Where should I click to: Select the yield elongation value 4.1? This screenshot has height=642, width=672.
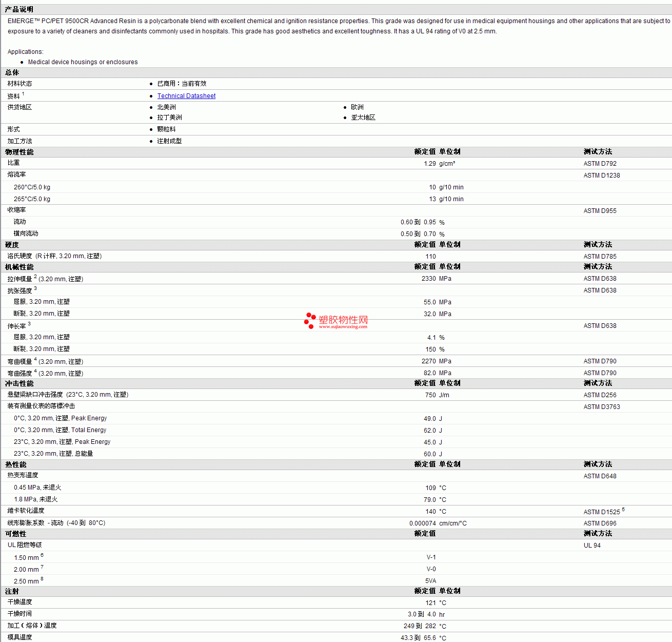(431, 338)
